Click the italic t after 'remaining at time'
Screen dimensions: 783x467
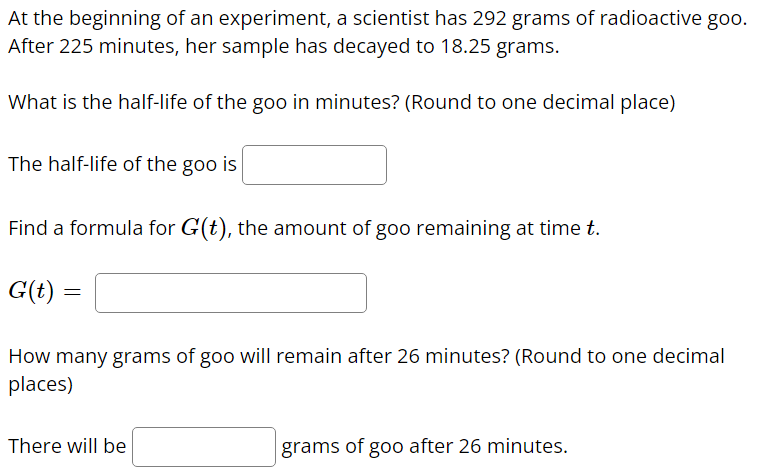point(591,228)
